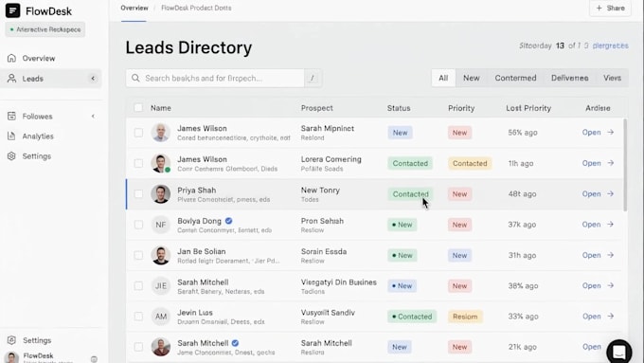
Task: Open the 21K ago lead
Action: point(591,347)
